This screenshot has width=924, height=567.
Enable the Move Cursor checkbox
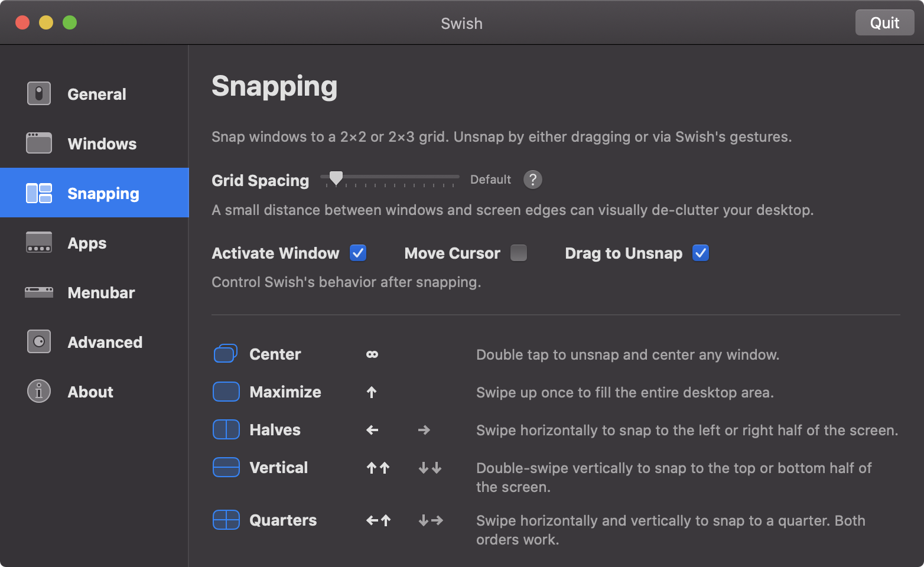(x=519, y=253)
